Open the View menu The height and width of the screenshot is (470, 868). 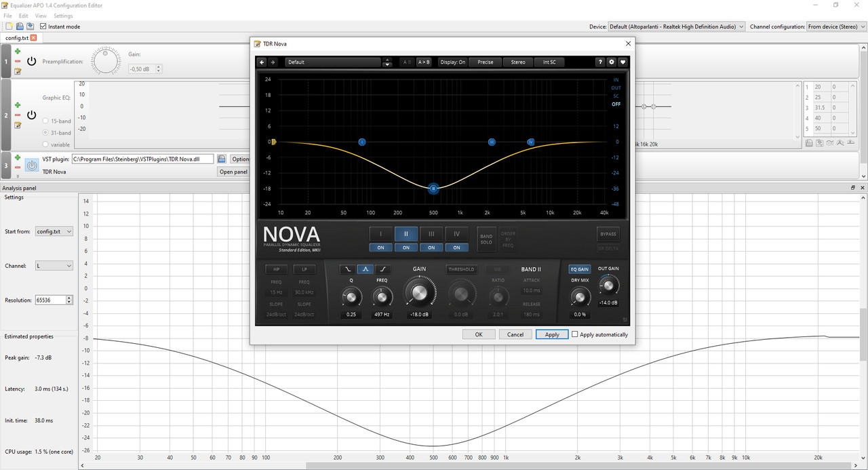tap(41, 16)
